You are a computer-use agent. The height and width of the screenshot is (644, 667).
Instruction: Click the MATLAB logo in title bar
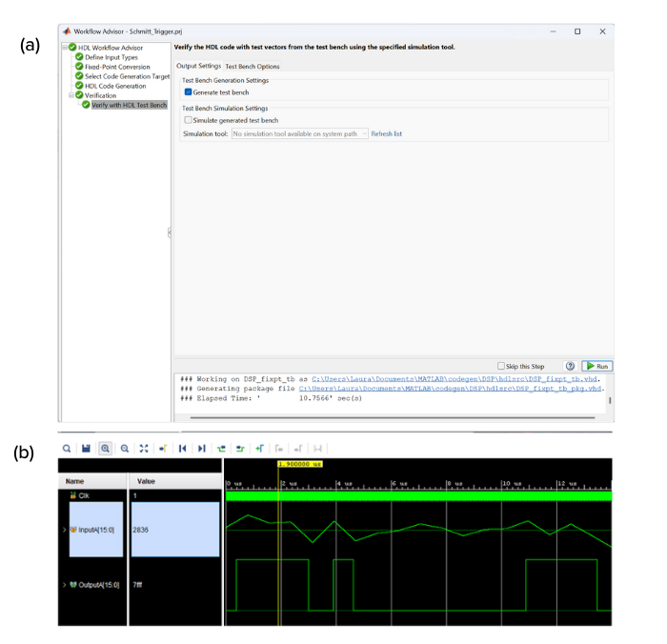67,31
